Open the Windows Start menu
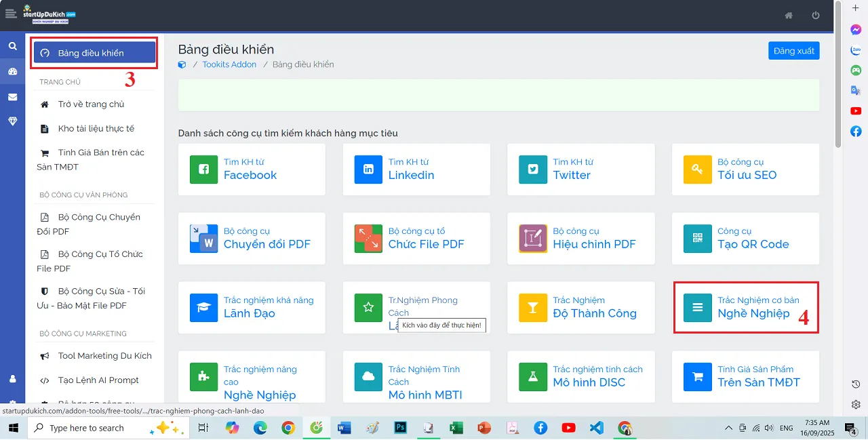The height and width of the screenshot is (440, 868). click(x=14, y=428)
